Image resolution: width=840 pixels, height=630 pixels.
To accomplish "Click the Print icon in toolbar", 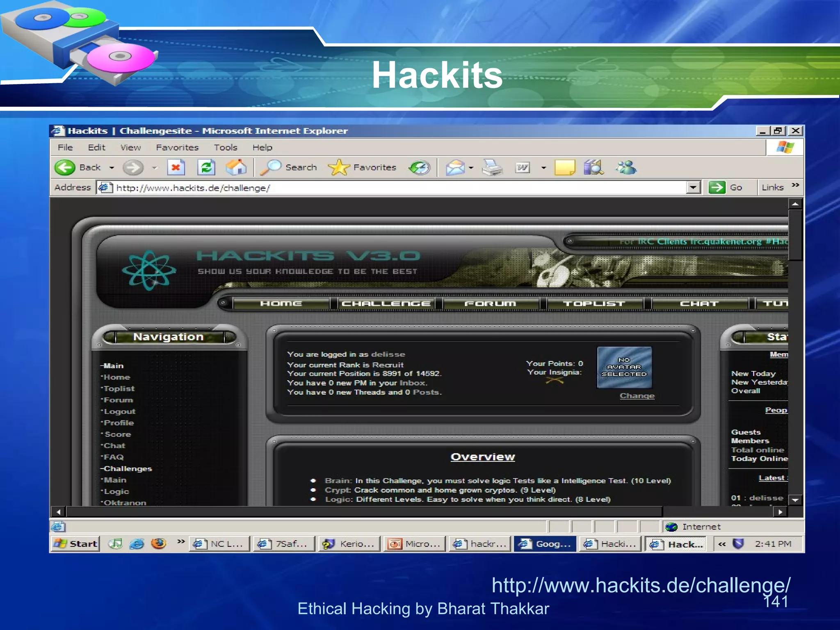I will tap(492, 167).
